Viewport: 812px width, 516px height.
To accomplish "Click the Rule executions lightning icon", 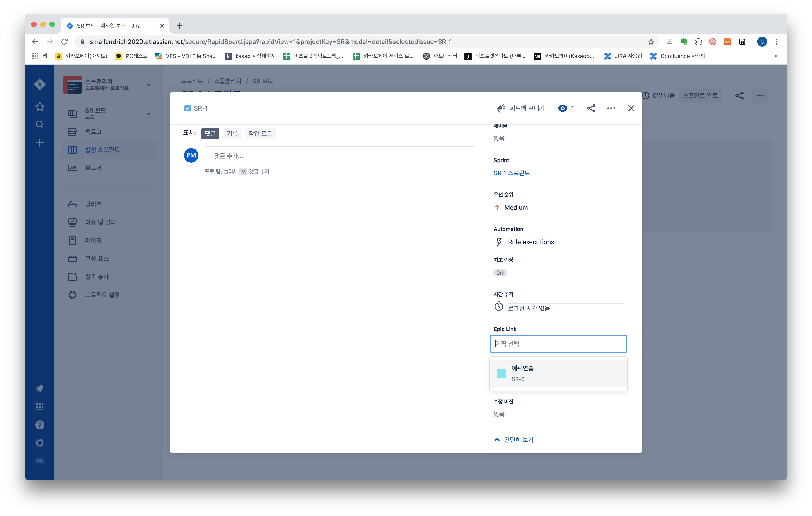I will [x=499, y=242].
